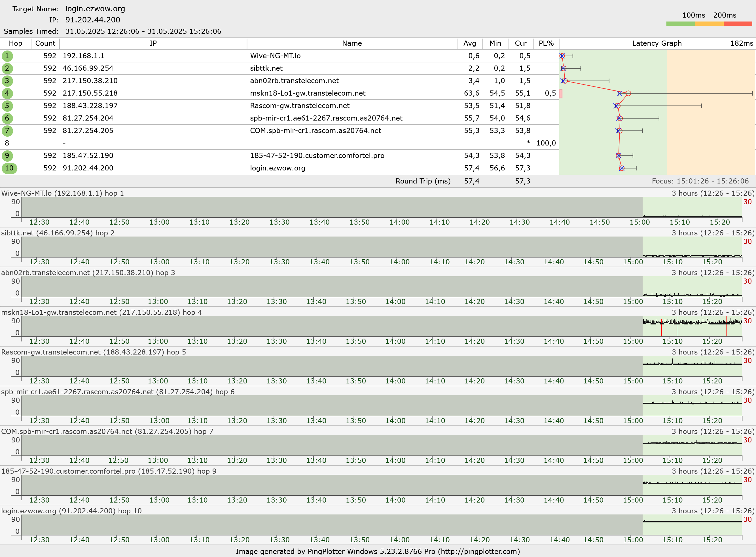Click login.ezwow.org in the hop 10 row
Image resolution: width=756 pixels, height=557 pixels.
click(278, 168)
